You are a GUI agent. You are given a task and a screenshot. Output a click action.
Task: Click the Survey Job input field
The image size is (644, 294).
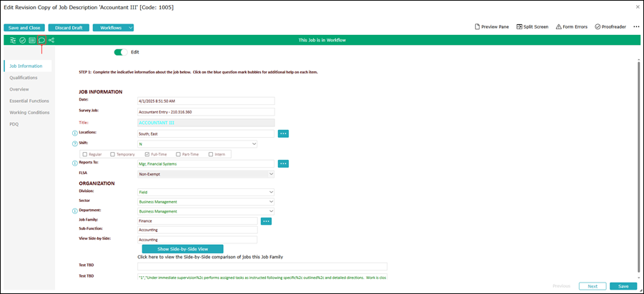coord(206,112)
